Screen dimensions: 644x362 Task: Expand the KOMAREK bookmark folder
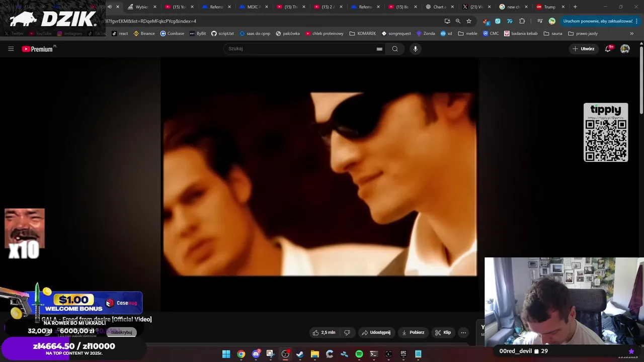(363, 34)
